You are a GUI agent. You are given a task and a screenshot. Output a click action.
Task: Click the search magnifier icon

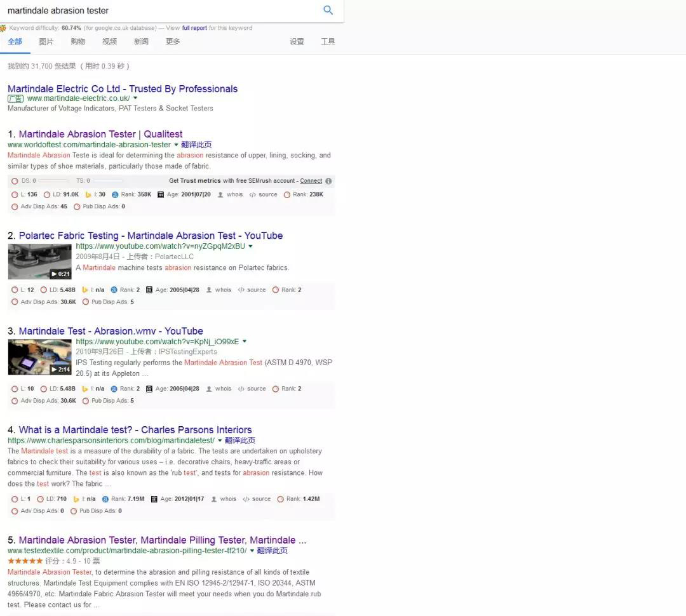tap(328, 10)
